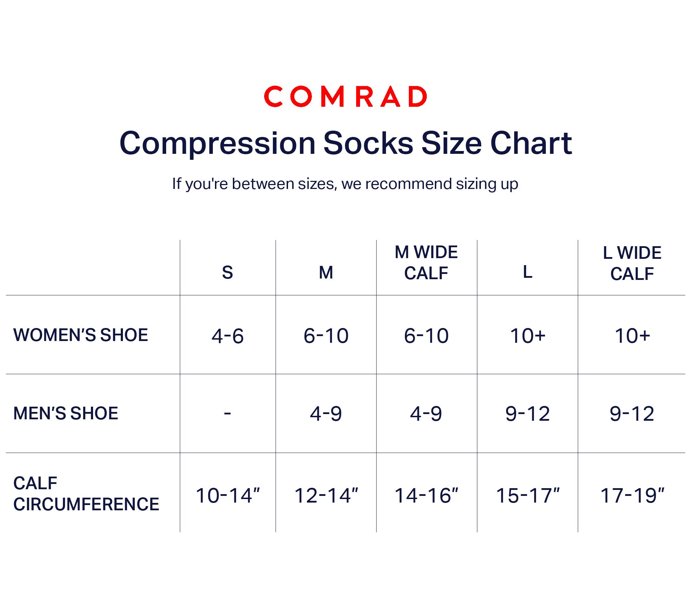This screenshot has width=693, height=616.
Task: Click the L WIDE CALF column header
Action: [x=632, y=263]
